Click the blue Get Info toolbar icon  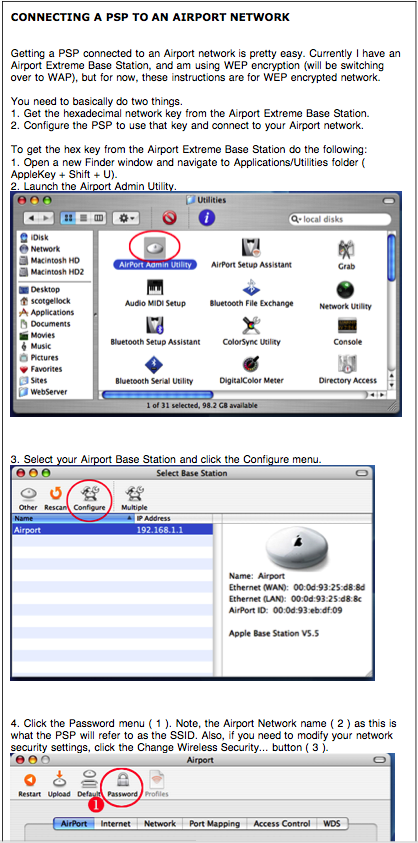207,218
